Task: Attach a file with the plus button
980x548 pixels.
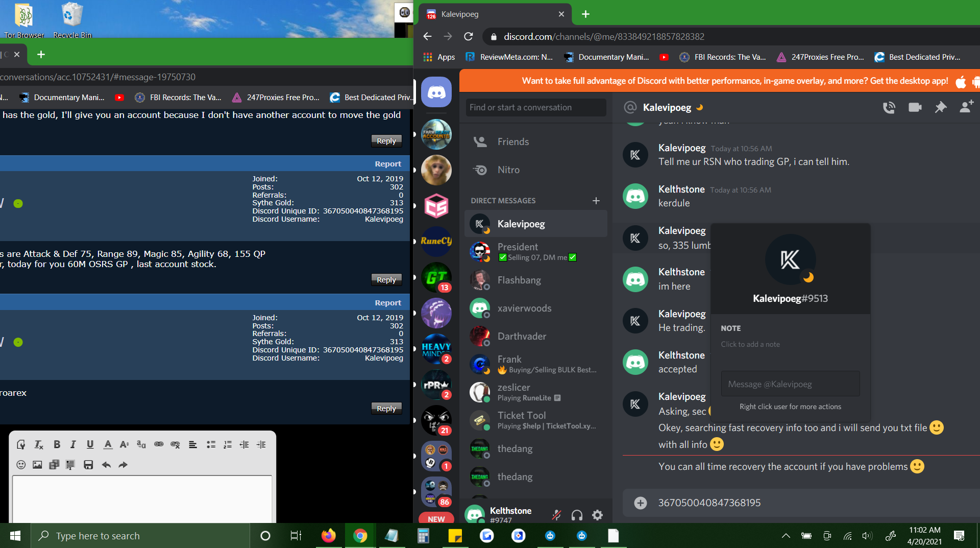Action: (x=640, y=503)
